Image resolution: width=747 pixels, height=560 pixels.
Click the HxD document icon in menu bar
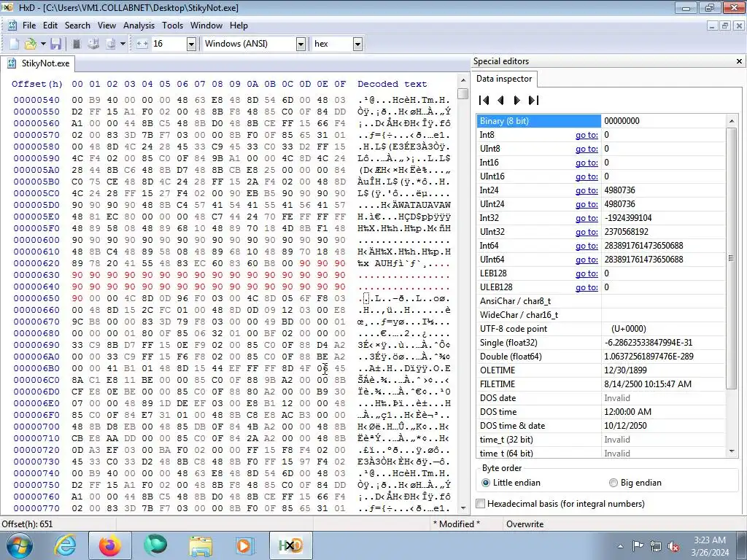12,26
